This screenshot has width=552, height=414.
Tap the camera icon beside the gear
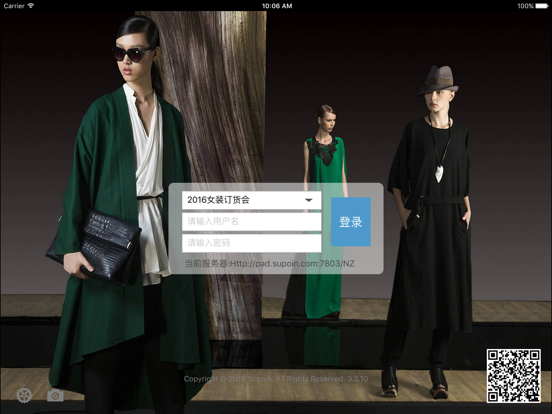55,395
